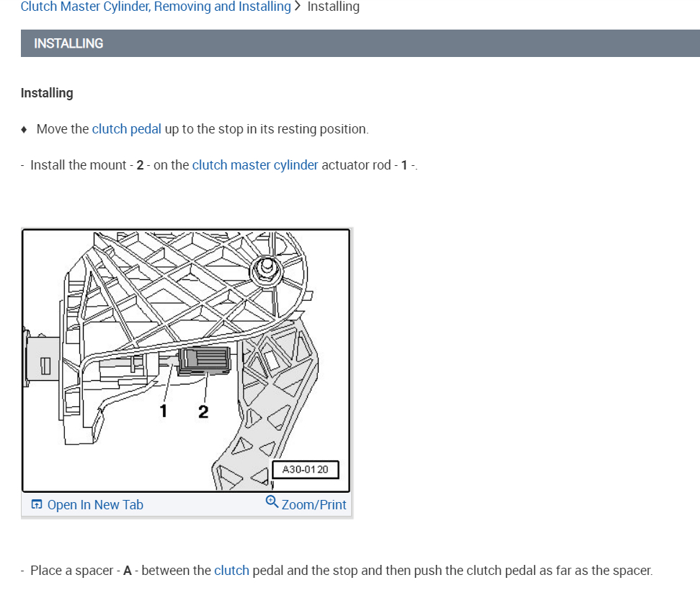The height and width of the screenshot is (593, 700).
Task: Click the Zoom/Print text label
Action: point(313,504)
